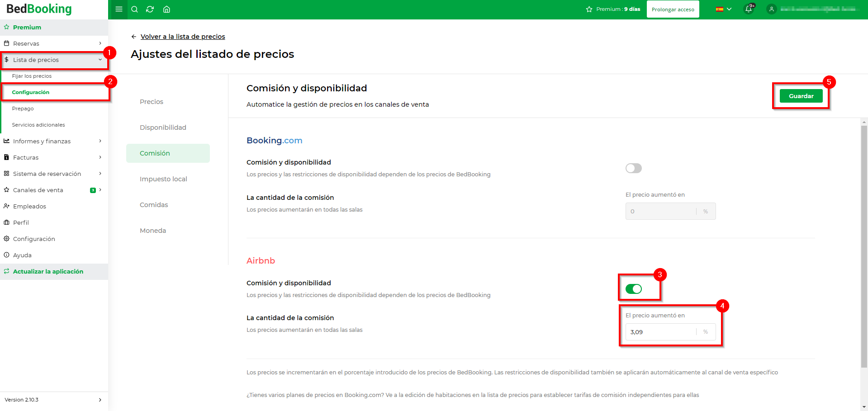Disable Airbnb commission toggle
Screen dimensions: 868x411
coord(633,289)
